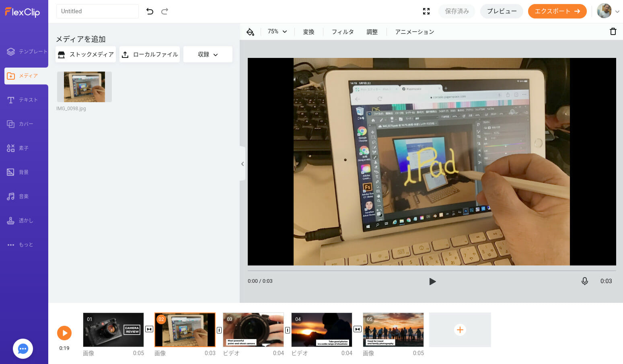The width and height of the screenshot is (623, 364).
Task: Enter fullscreen mode with the expand icon
Action: coord(426,11)
